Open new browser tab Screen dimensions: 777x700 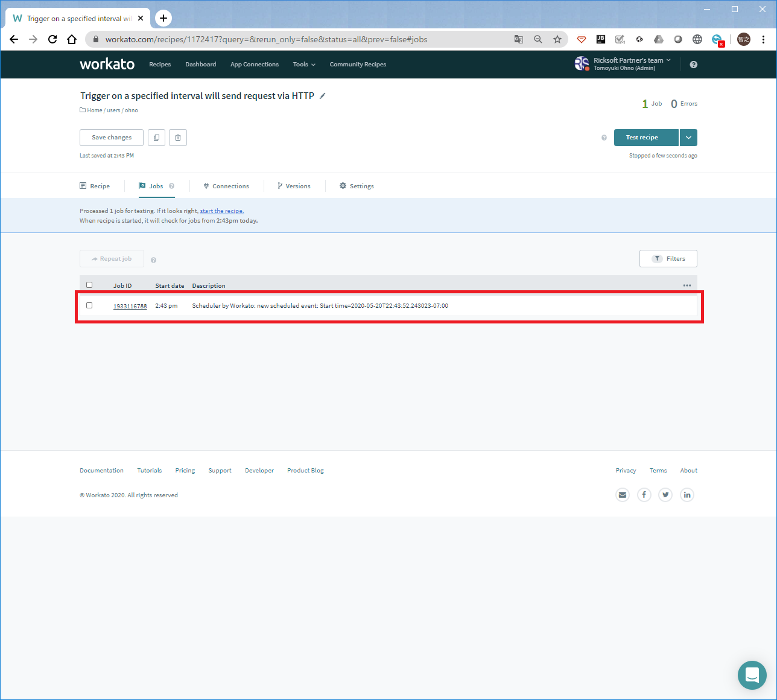pyautogui.click(x=163, y=18)
